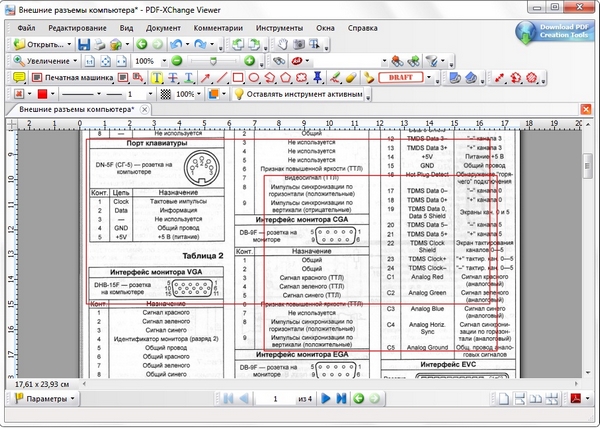Rotate page clockwise icon
600x428 pixels.
(x=254, y=44)
